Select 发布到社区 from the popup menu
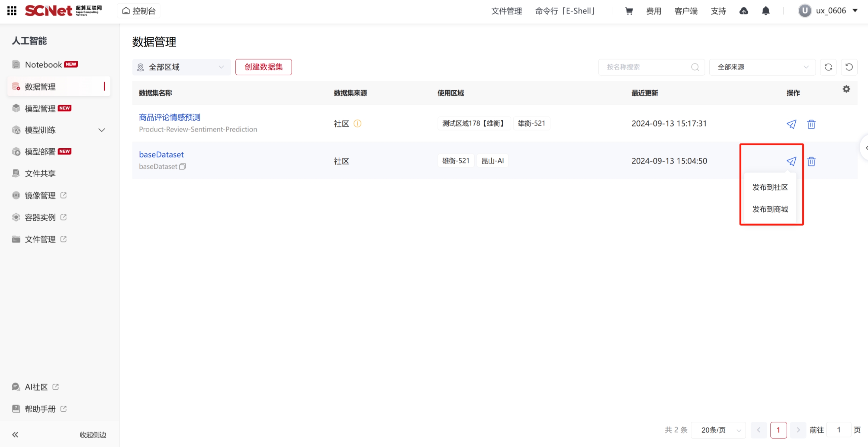Image resolution: width=868 pixels, height=447 pixels. tap(770, 187)
